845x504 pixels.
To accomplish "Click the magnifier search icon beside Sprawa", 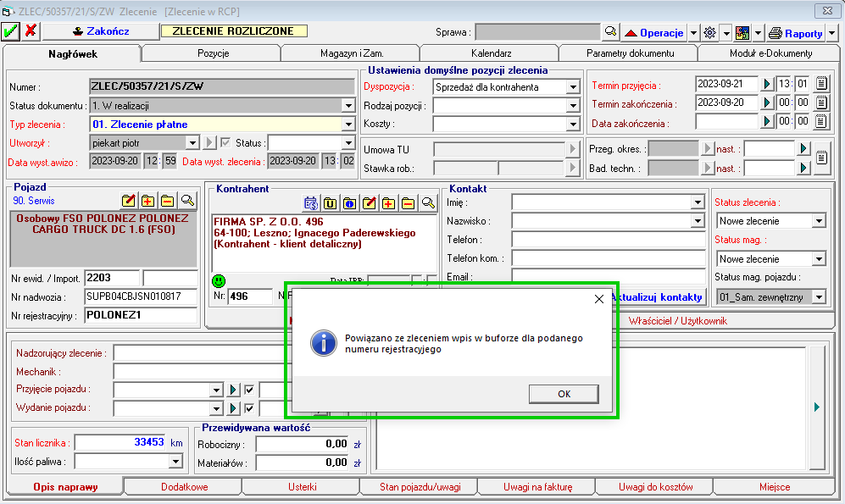I will click(x=610, y=32).
